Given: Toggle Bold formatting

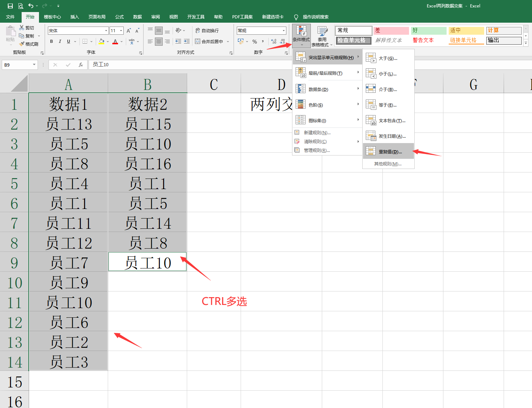Looking at the screenshot, I should pyautogui.click(x=51, y=41).
